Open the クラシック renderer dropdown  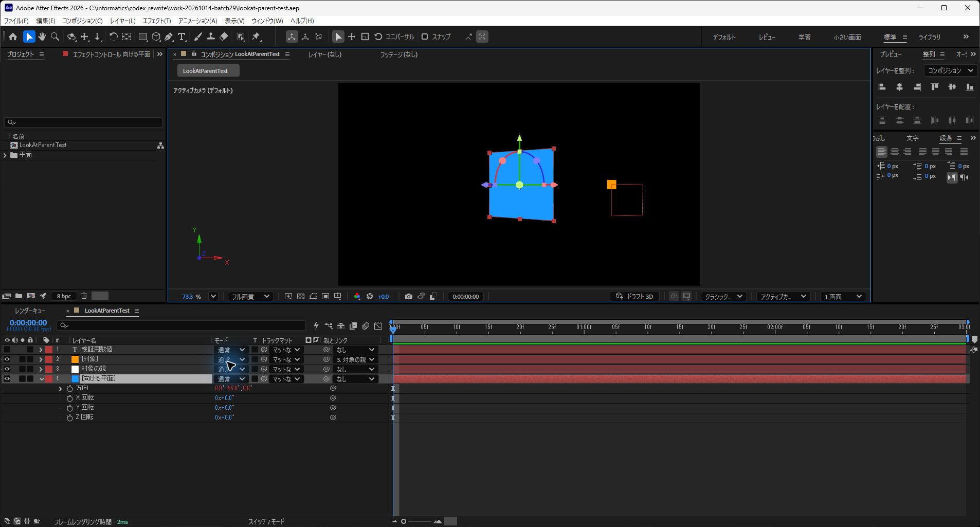click(x=724, y=296)
